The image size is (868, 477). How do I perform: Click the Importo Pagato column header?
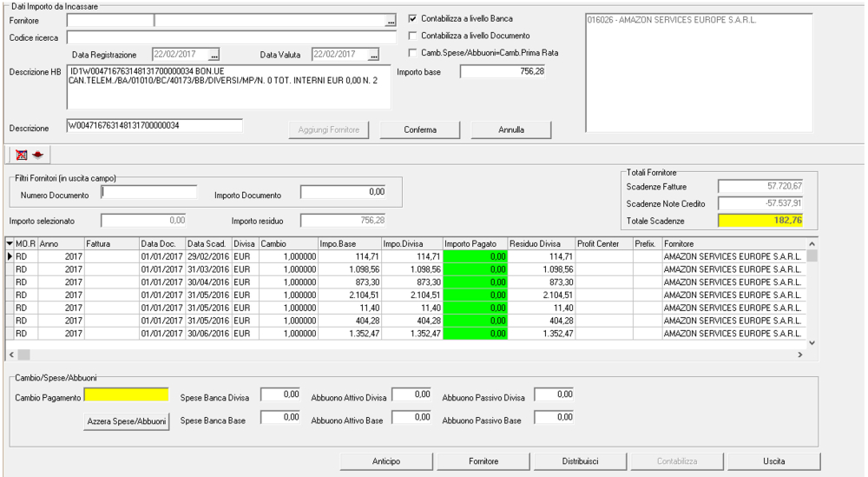pos(474,244)
